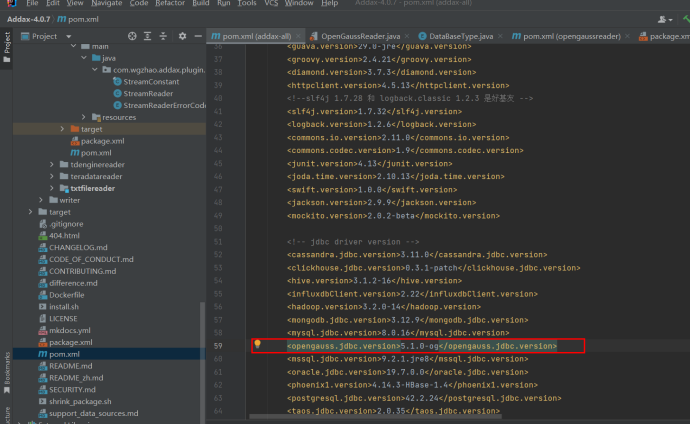Expand the highlighted target folder
This screenshot has width=690, height=425.
tap(61, 129)
